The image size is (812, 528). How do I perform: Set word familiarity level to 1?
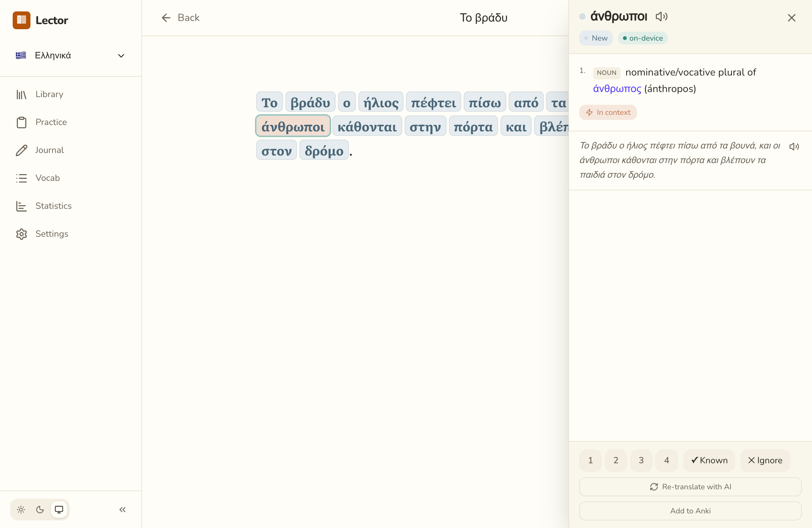(591, 460)
